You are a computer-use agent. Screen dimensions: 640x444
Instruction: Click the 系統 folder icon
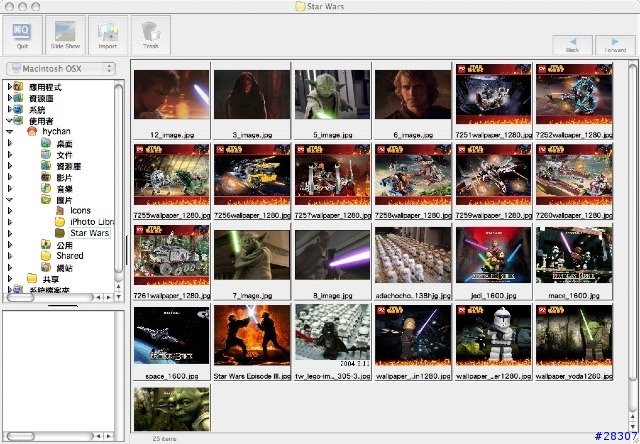tap(18, 109)
